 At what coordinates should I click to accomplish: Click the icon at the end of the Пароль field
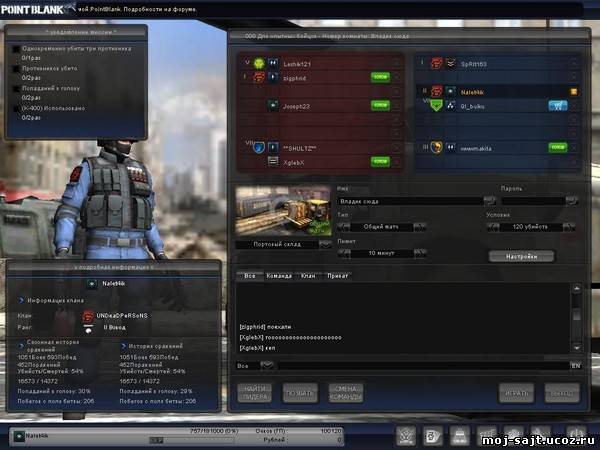coord(571,201)
